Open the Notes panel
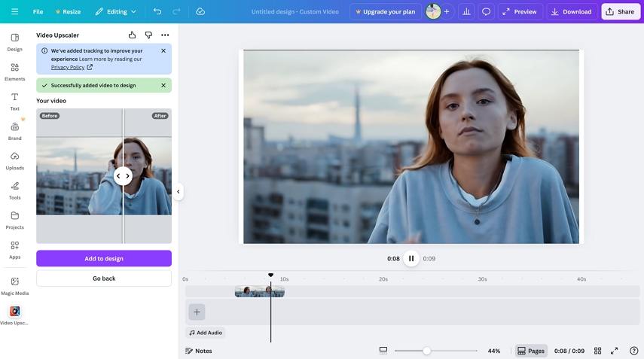 199,351
